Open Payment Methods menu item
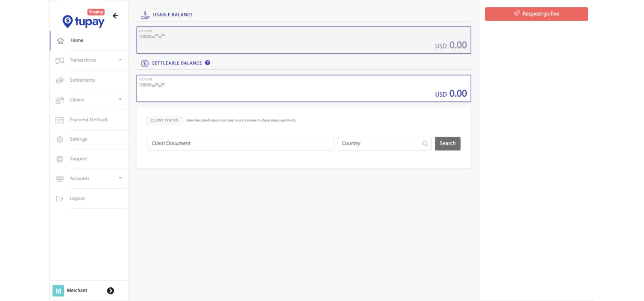 pos(89,120)
